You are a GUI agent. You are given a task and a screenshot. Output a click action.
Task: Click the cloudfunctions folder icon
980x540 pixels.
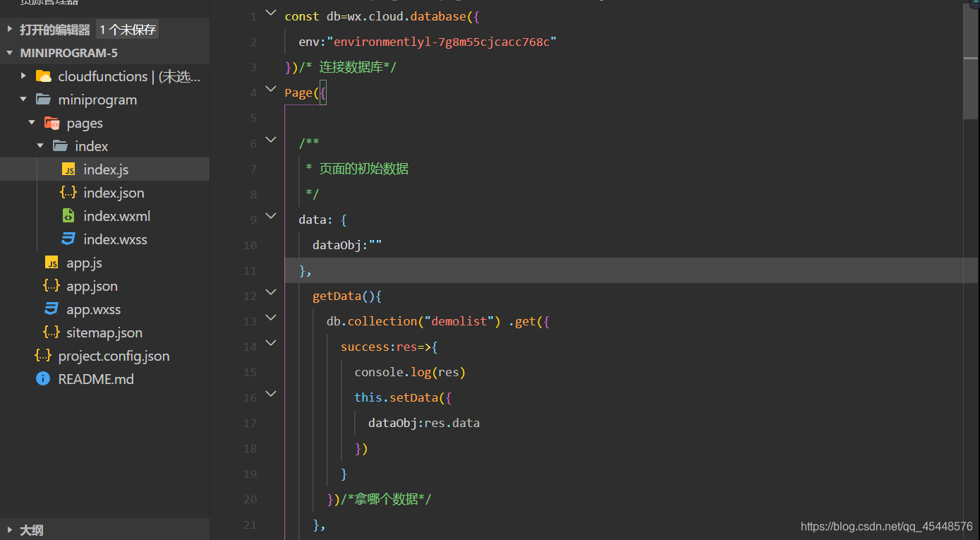(x=43, y=76)
